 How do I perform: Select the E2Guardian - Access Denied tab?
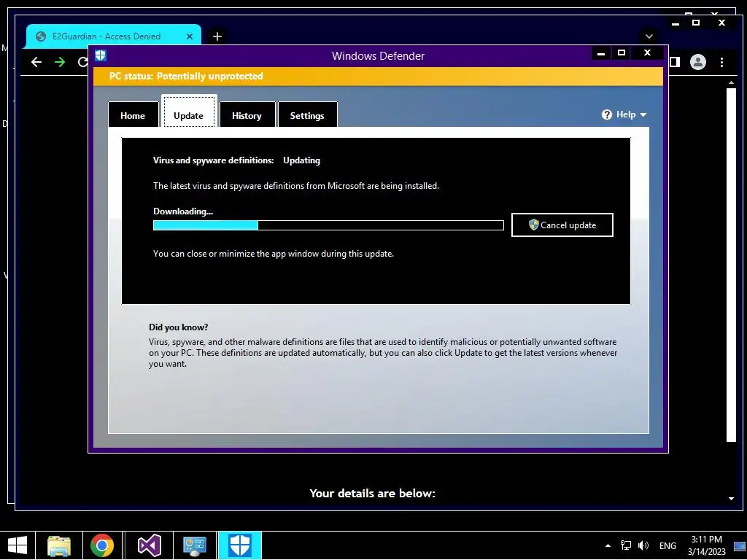[x=113, y=36]
